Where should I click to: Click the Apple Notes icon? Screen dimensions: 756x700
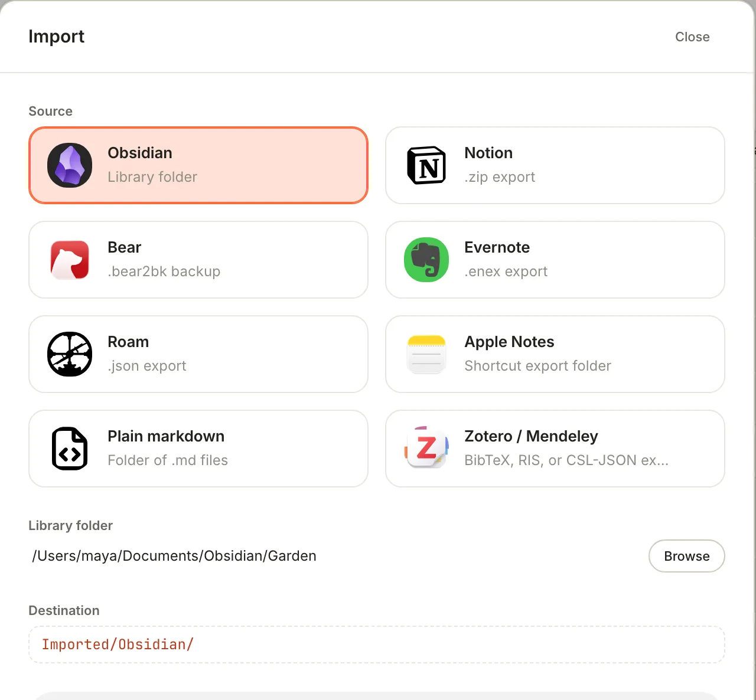click(426, 354)
